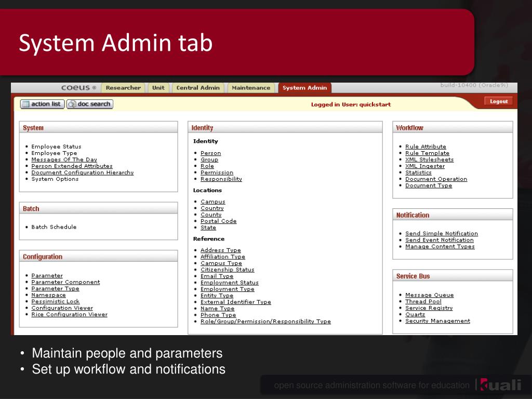The height and width of the screenshot is (399, 532).
Task: Open the Name Type link
Action: [218, 308]
